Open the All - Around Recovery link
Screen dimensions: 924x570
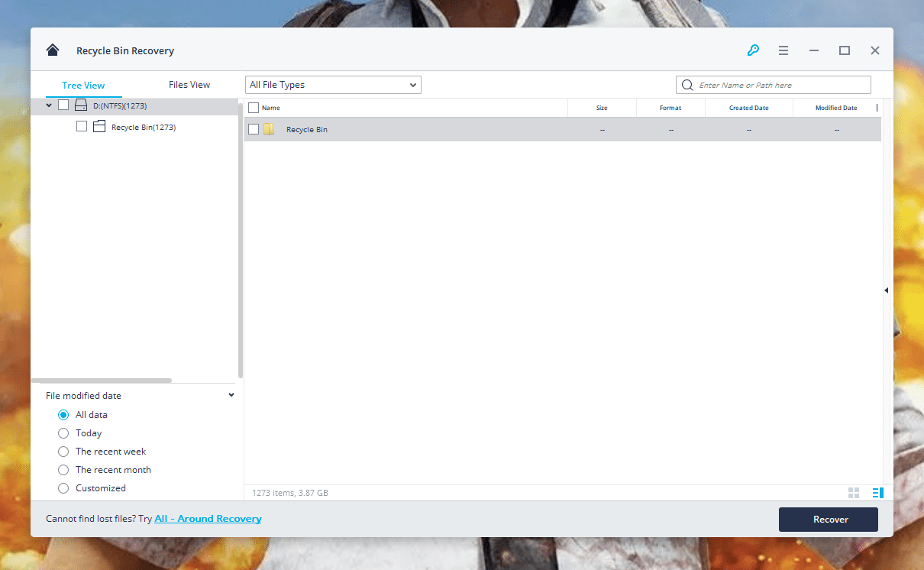tap(208, 519)
